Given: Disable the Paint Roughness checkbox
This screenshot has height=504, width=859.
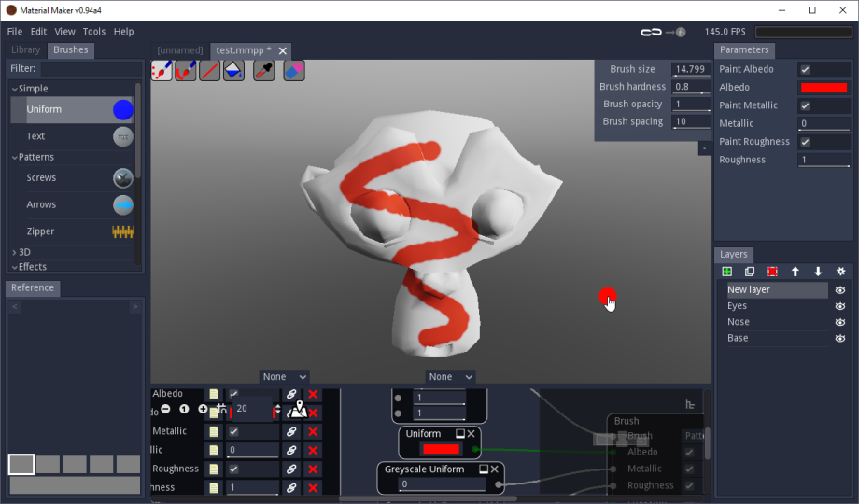Looking at the screenshot, I should [x=805, y=142].
